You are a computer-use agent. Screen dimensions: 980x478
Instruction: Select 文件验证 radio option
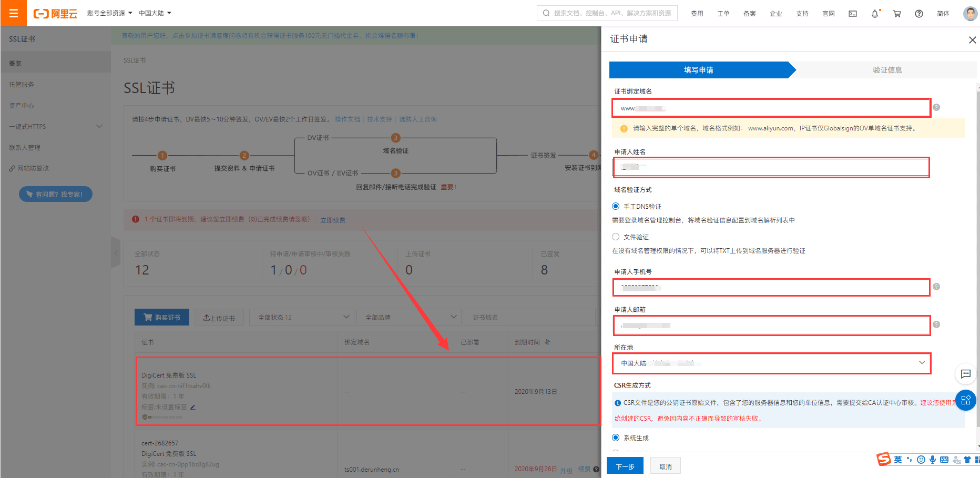[x=616, y=237]
